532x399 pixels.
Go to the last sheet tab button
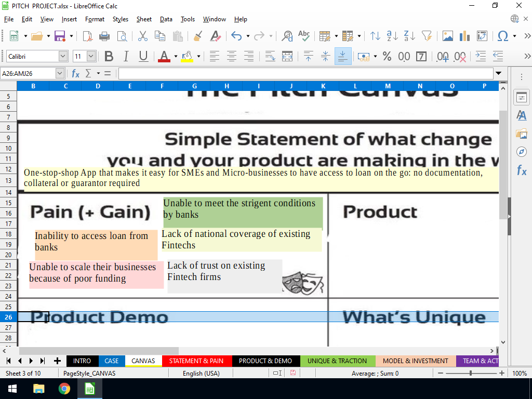point(43,361)
